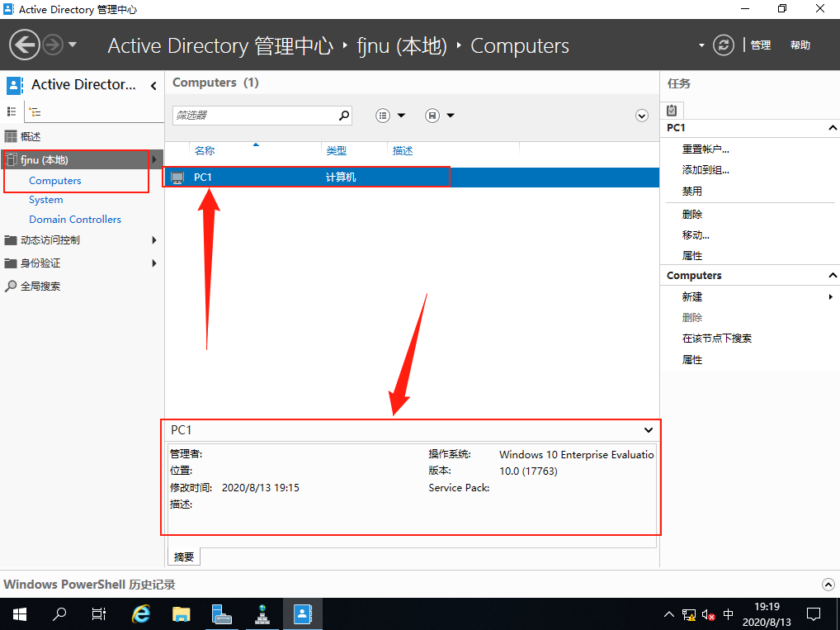Viewport: 840px width, 630px height.
Task: Select 身份验证 in navigation
Action: click(40, 263)
